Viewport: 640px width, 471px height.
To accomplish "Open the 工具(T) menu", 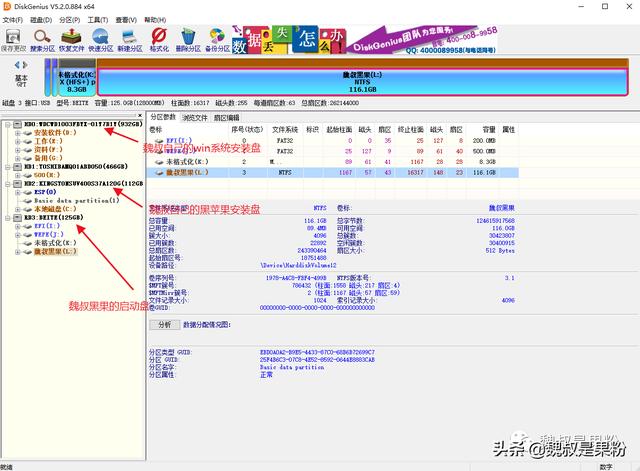I will pos(98,20).
